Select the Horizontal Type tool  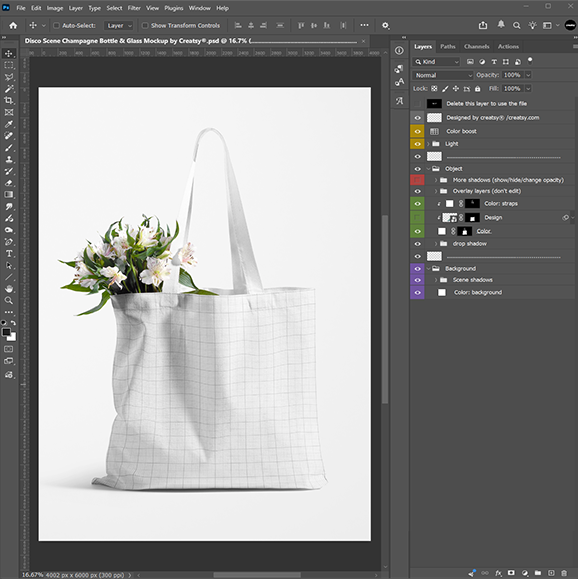[9, 254]
